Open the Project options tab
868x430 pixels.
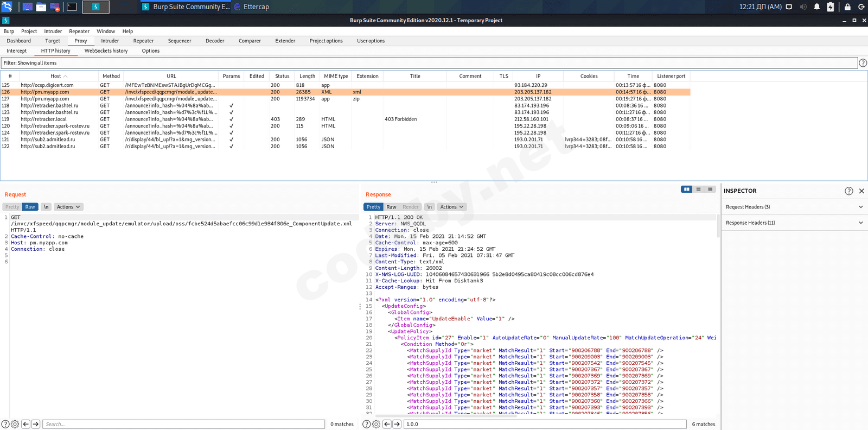point(326,41)
